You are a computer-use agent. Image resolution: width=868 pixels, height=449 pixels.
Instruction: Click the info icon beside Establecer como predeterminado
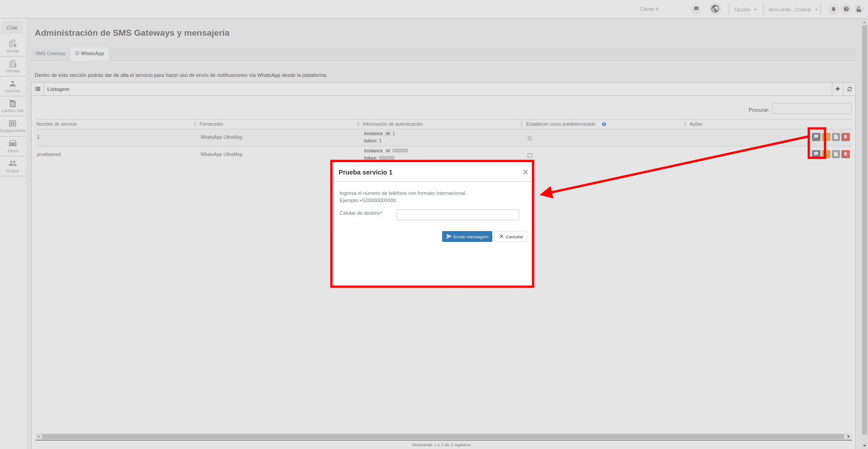pyautogui.click(x=604, y=124)
